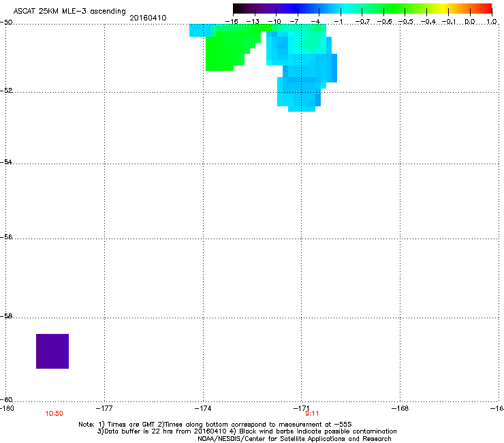This screenshot has height=443, width=504.
Task: Click the red time label 10:50
Action: coord(54,414)
